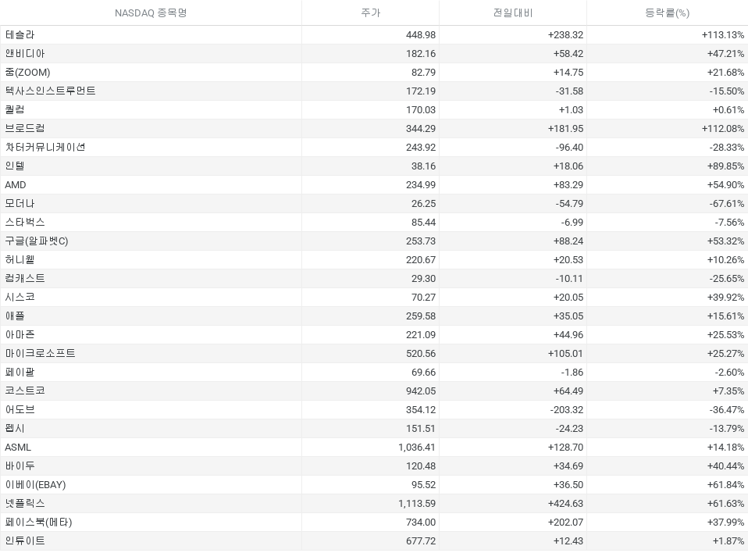Image resolution: width=748 pixels, height=560 pixels.
Task: Open the AMD stock entry
Action: point(16,185)
